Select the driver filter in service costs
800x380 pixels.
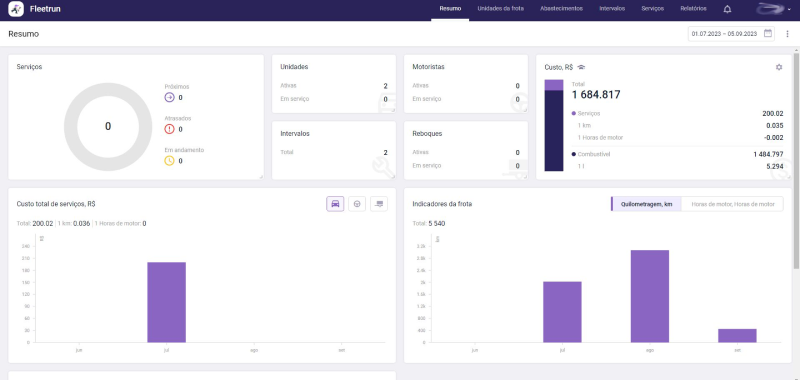coord(357,204)
